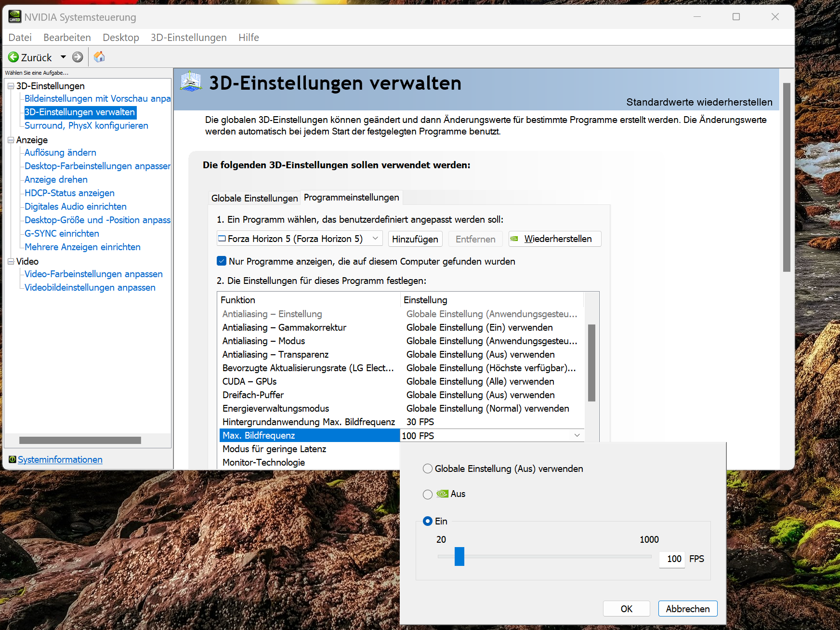This screenshot has width=840, height=630.
Task: Click the 3D-Einstellungen verwalten header icon
Action: (191, 81)
